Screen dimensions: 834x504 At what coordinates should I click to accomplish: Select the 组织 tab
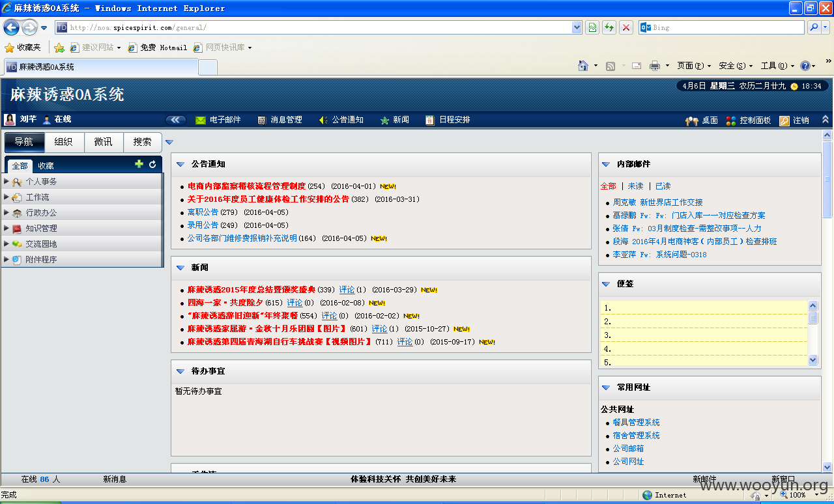[x=64, y=142]
